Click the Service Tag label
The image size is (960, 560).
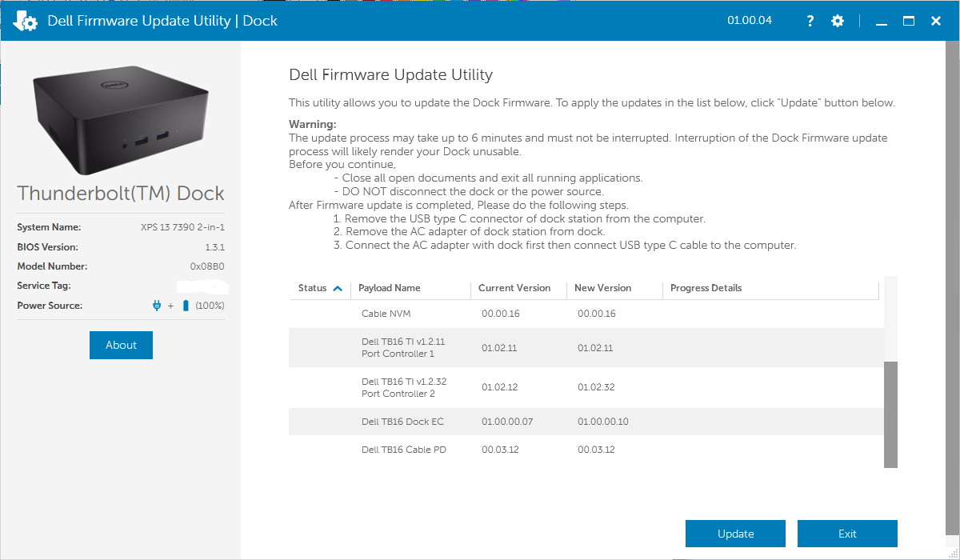(x=43, y=286)
